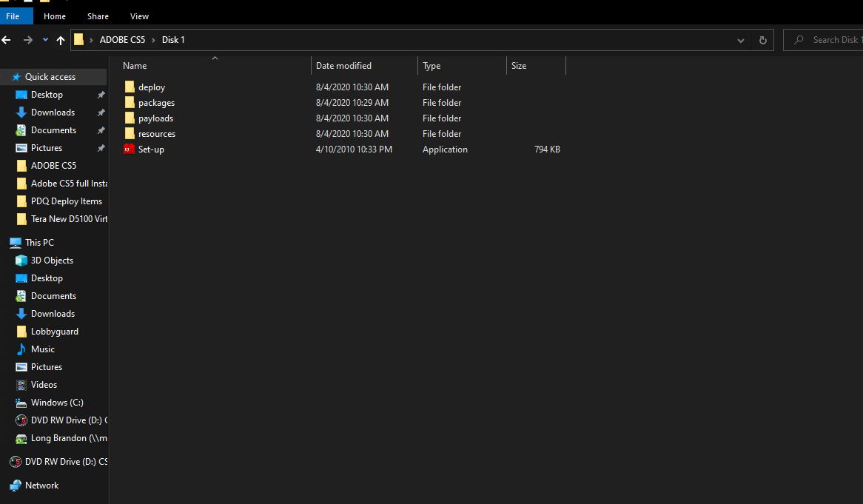Open Windows (C:) drive
Screen dimensions: 863x504
pos(56,403)
